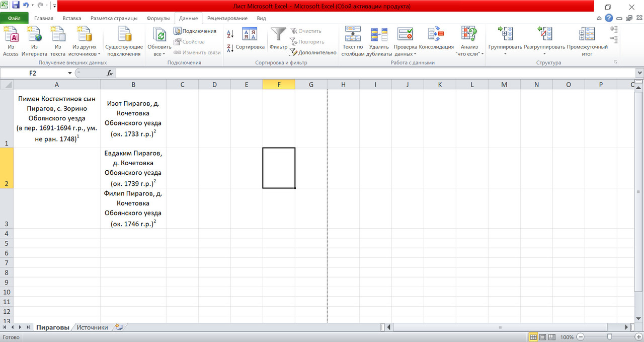Click Изменить связи
Screen dimensions: 644x342
pyautogui.click(x=197, y=52)
